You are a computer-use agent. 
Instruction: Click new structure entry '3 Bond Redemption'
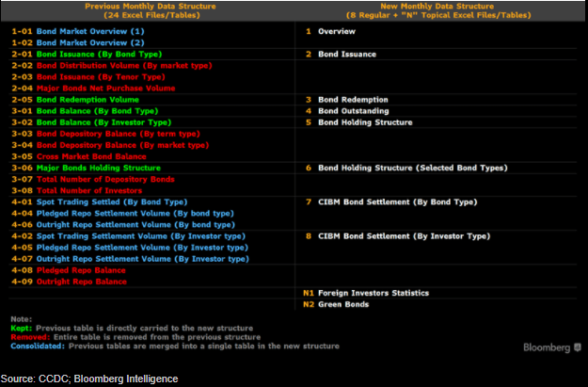(x=347, y=100)
